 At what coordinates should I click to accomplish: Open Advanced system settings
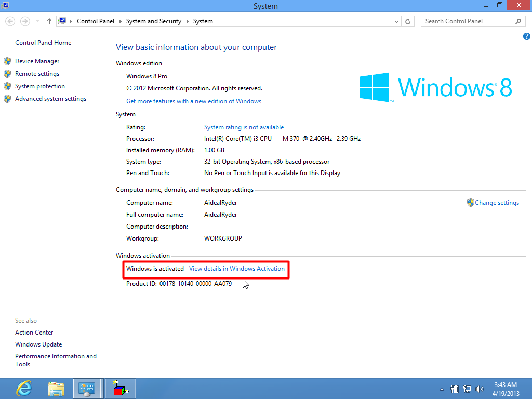[50, 99]
